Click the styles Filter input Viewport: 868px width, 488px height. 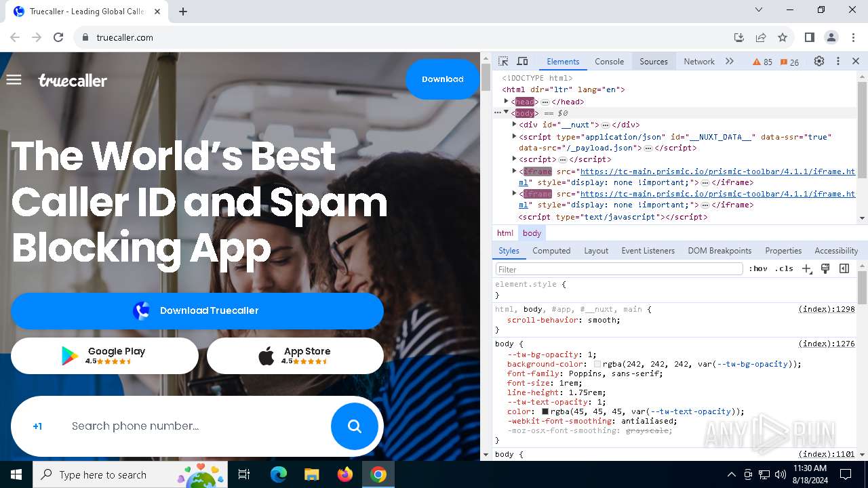click(619, 269)
